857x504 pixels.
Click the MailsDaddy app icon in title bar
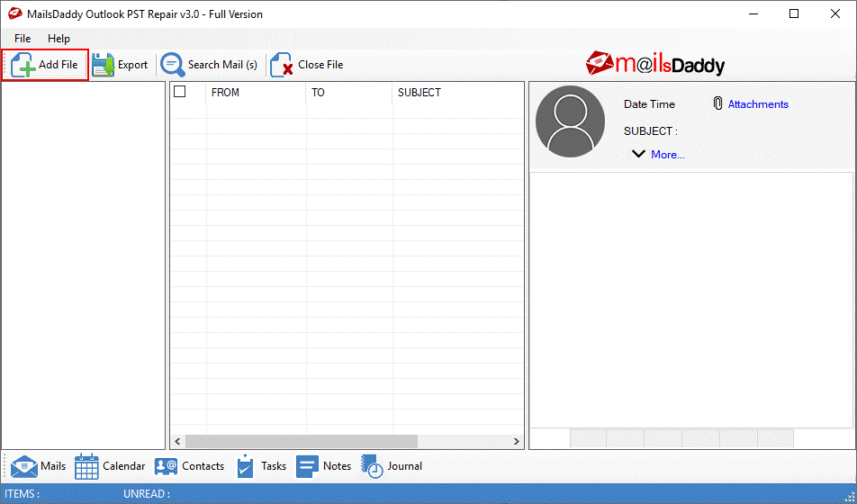pyautogui.click(x=14, y=13)
